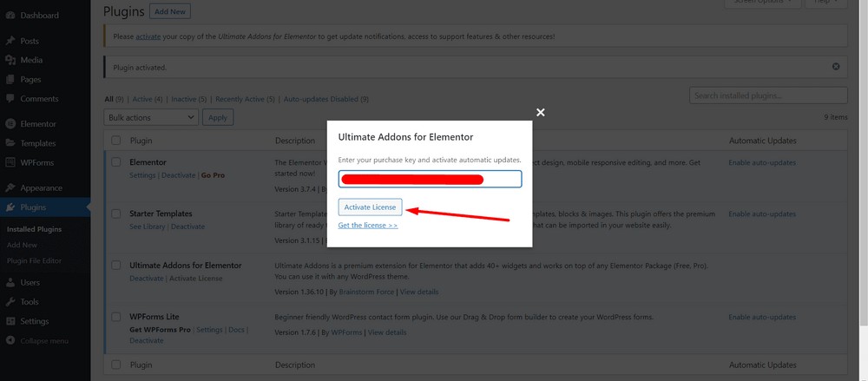Click the Settings icon in sidebar
This screenshot has height=381, width=868.
click(10, 321)
